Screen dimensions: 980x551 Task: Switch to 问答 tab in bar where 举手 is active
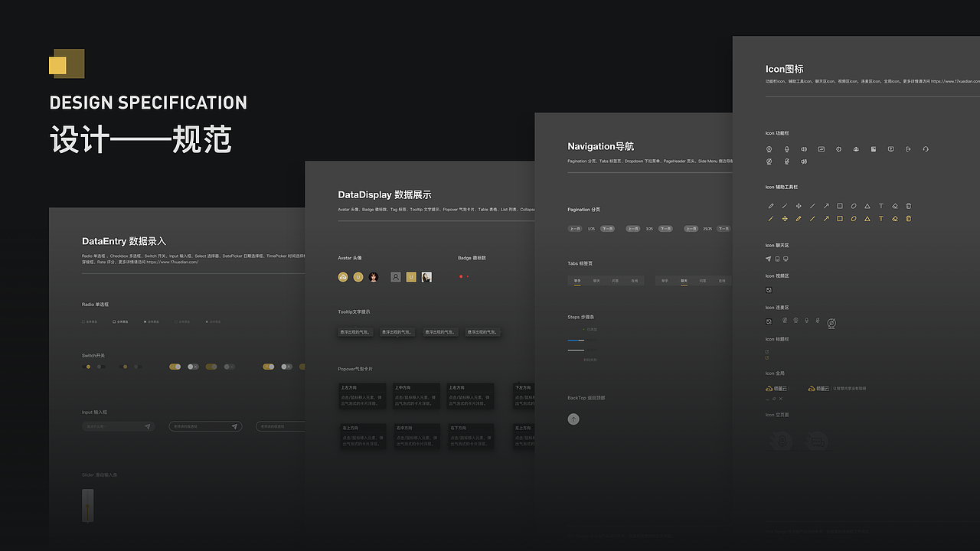pyautogui.click(x=615, y=281)
